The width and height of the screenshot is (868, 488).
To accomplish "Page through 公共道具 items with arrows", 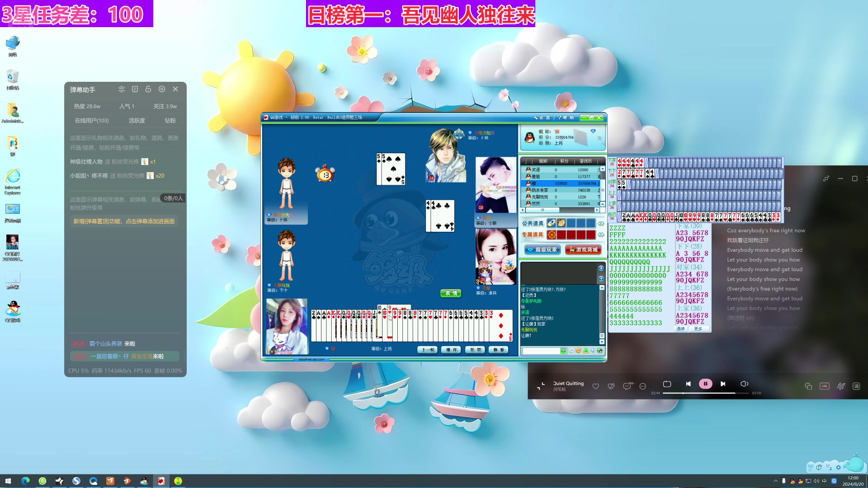I will coord(601,224).
